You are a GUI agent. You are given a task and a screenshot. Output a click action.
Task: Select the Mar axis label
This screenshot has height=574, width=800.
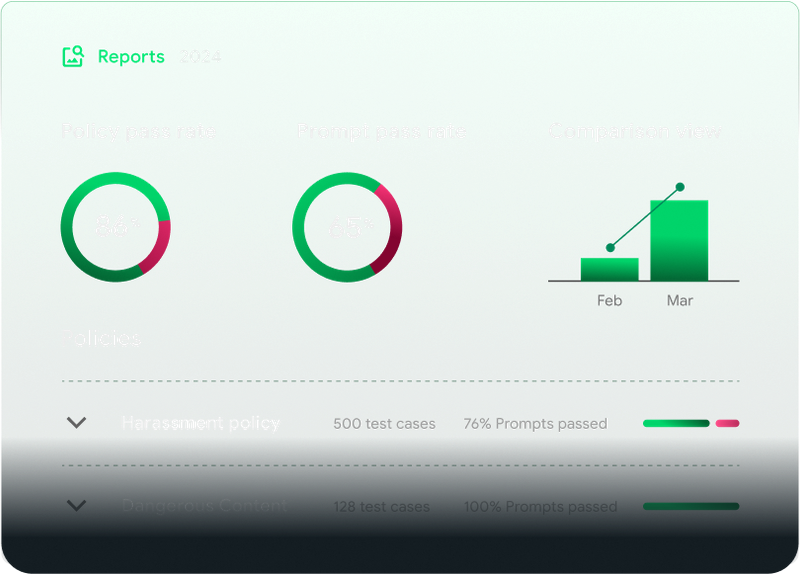point(680,301)
